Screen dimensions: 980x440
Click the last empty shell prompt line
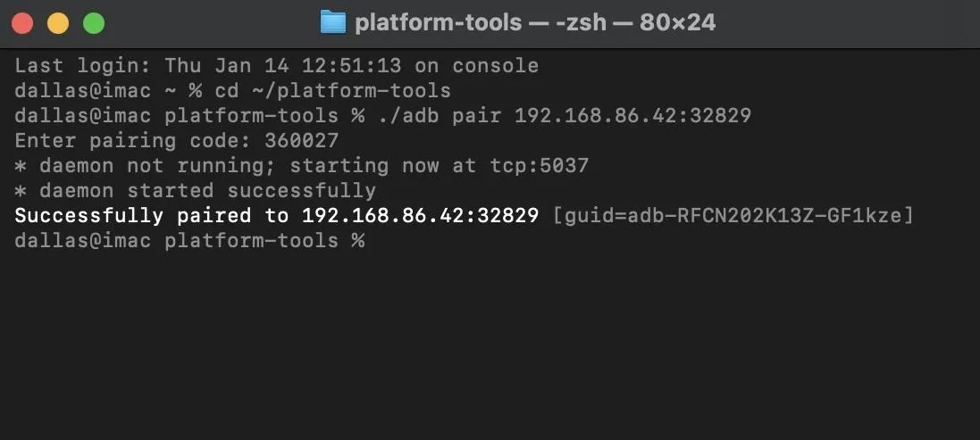[x=189, y=241]
